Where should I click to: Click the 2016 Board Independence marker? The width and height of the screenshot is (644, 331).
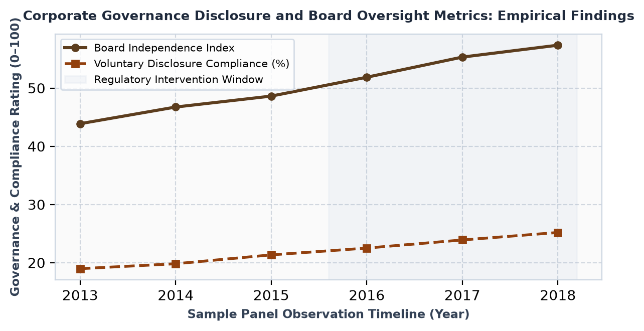[x=367, y=77]
